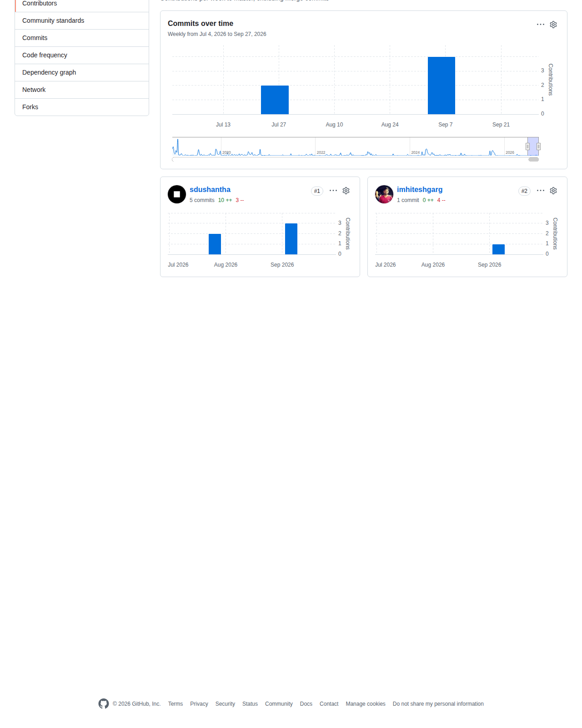Open the three-dot menu for Commits over time

tap(541, 25)
